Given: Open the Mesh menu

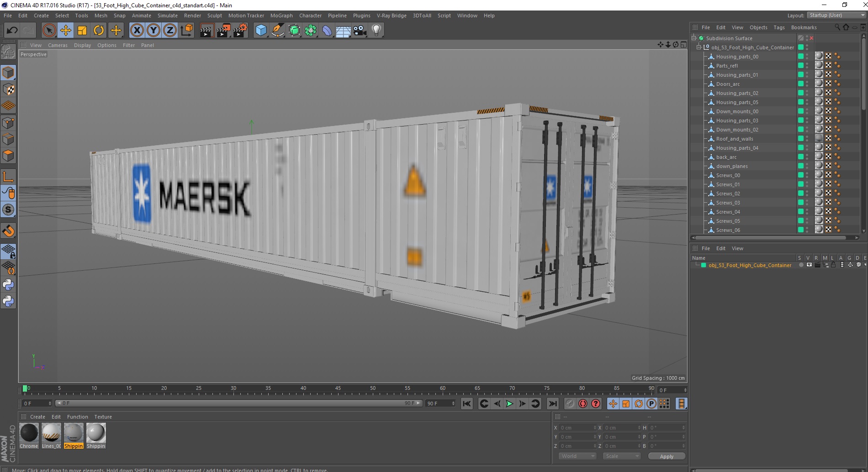Looking at the screenshot, I should click(x=101, y=16).
